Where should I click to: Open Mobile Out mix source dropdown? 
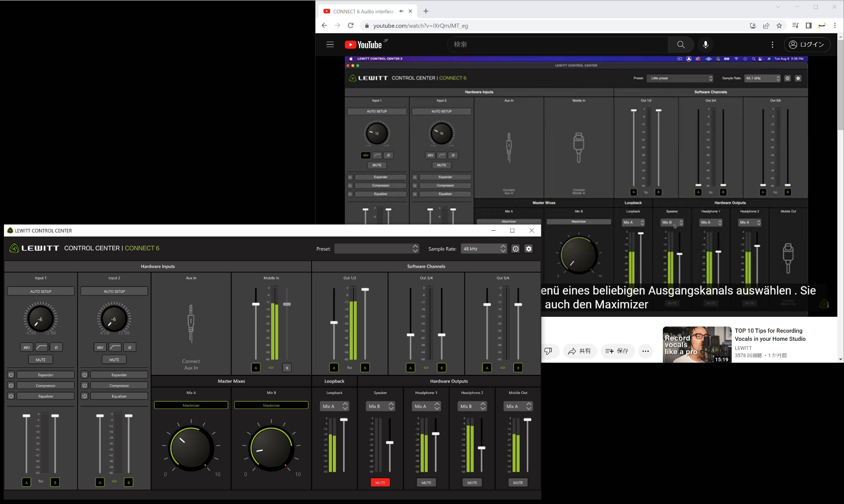pos(518,406)
